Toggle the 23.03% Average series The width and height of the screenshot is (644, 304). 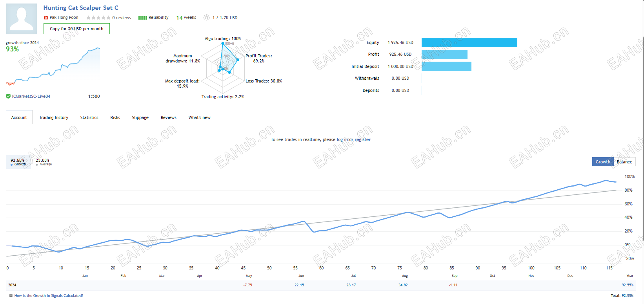pyautogui.click(x=44, y=162)
